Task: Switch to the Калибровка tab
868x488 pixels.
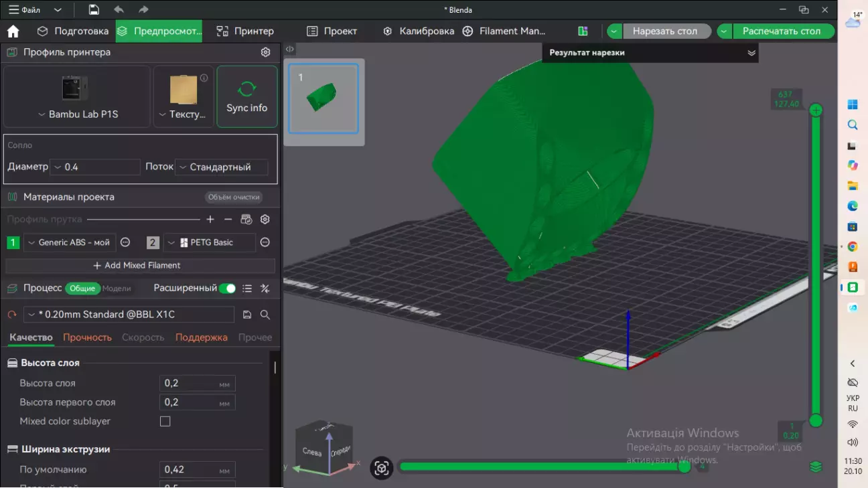Action: [x=419, y=31]
